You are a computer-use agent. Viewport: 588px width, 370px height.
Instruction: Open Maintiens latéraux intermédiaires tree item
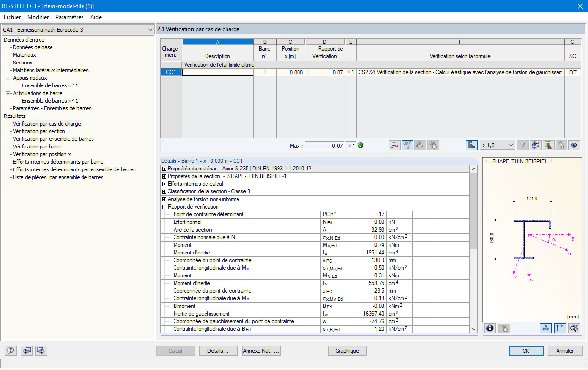coord(51,70)
